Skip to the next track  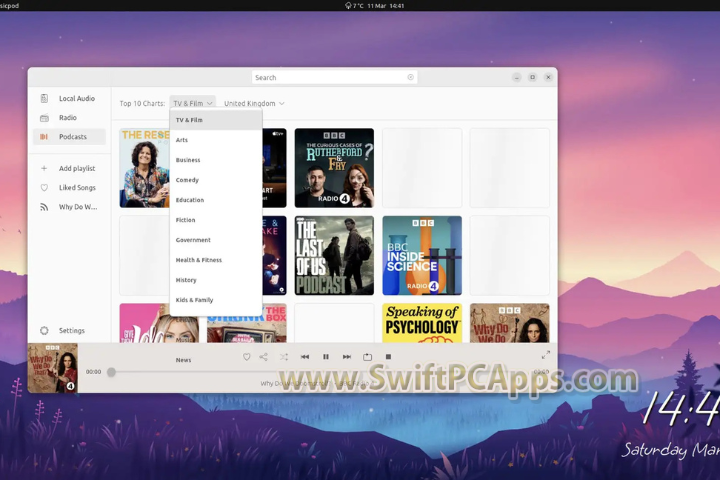tap(347, 357)
